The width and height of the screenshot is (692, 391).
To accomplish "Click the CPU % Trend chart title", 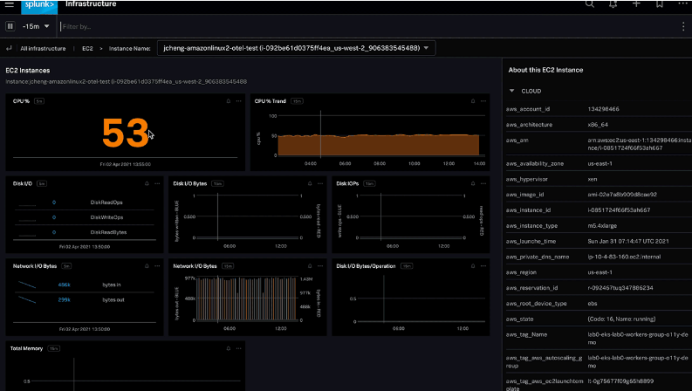I will [x=270, y=101].
